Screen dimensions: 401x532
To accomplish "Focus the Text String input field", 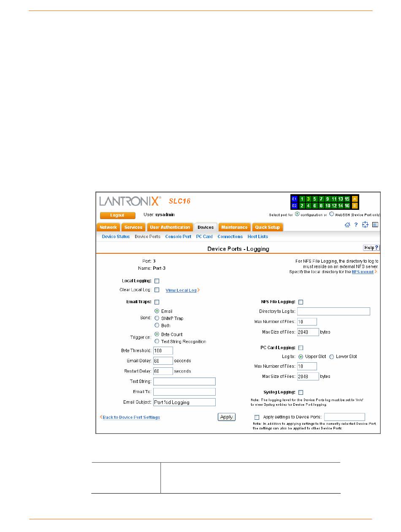I will 184,382.
